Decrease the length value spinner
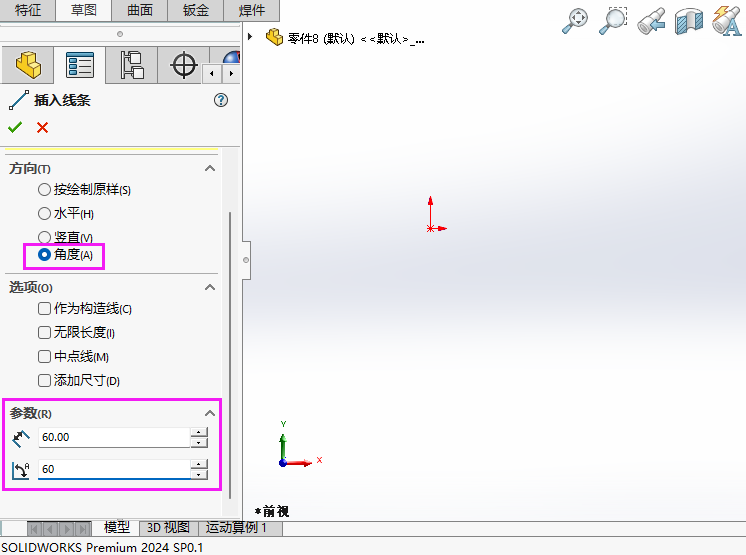 point(199,443)
